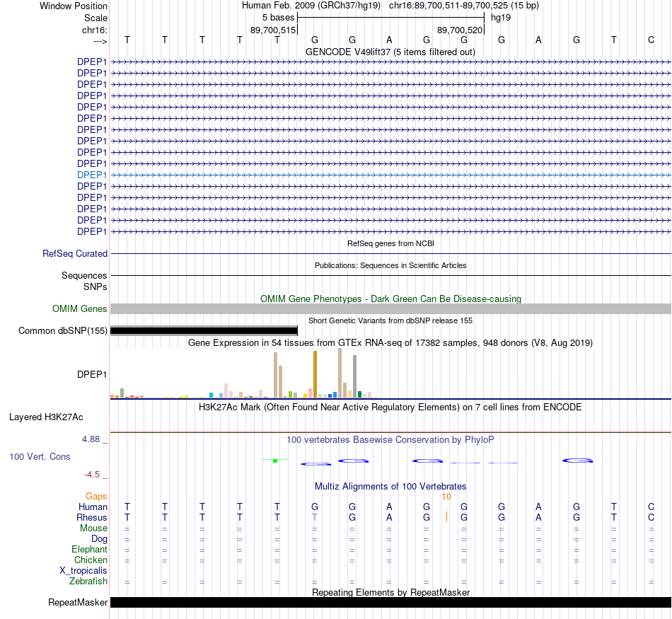Image resolution: width=672 pixels, height=619 pixels.
Task: Click the Human Feb. 2009 (GRCh37/hg19) text
Action: coord(311,6)
